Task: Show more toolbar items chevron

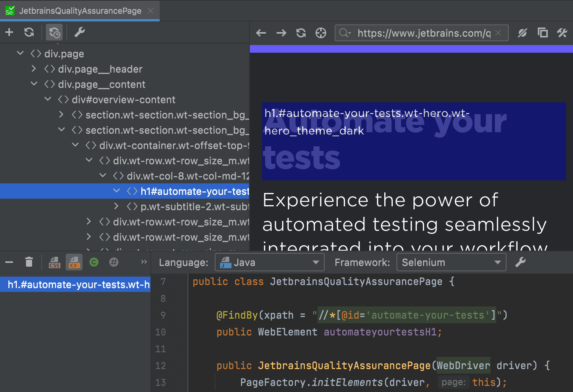Action: pos(144,262)
